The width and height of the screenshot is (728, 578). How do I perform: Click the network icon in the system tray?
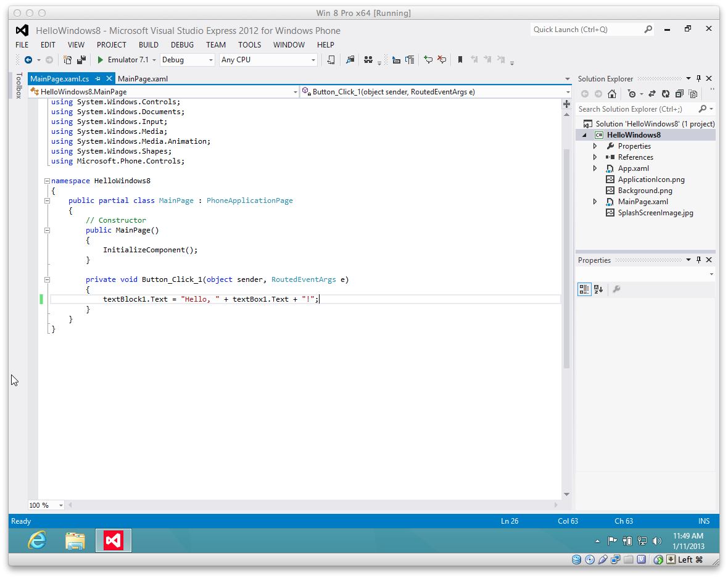coord(642,541)
